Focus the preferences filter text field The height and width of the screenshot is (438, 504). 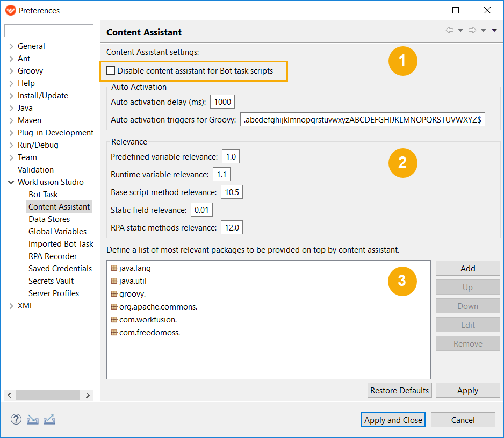49,31
